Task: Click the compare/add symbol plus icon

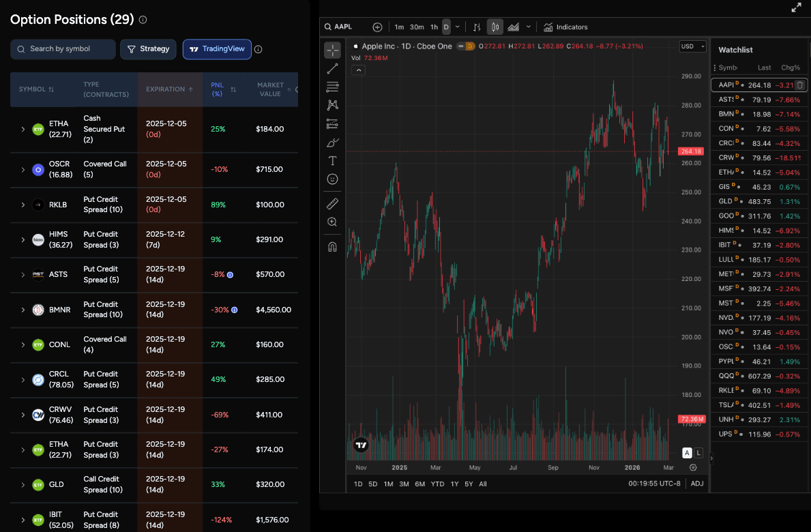Action: (377, 27)
